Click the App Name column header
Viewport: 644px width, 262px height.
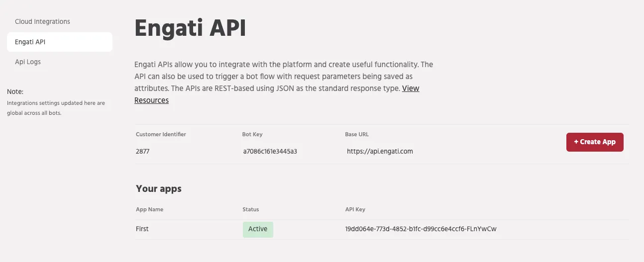149,209
